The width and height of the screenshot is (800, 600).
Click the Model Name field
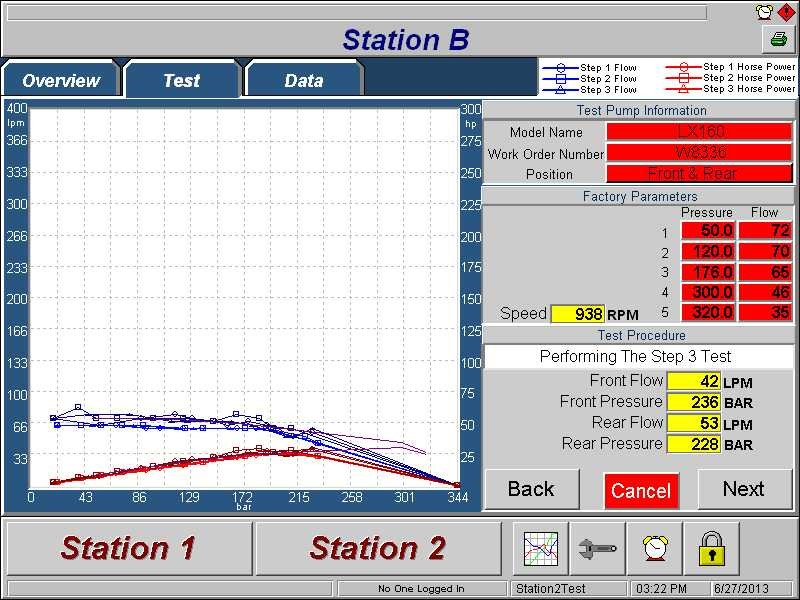click(699, 132)
